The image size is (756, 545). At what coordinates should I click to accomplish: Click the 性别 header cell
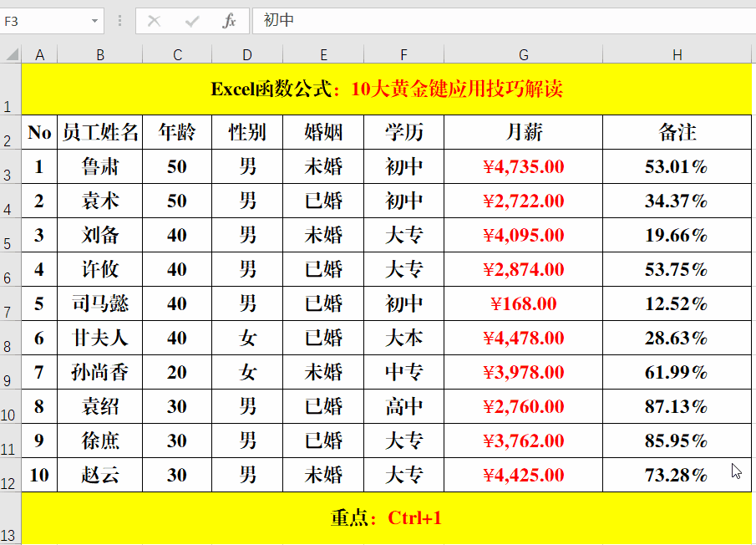coord(247,132)
